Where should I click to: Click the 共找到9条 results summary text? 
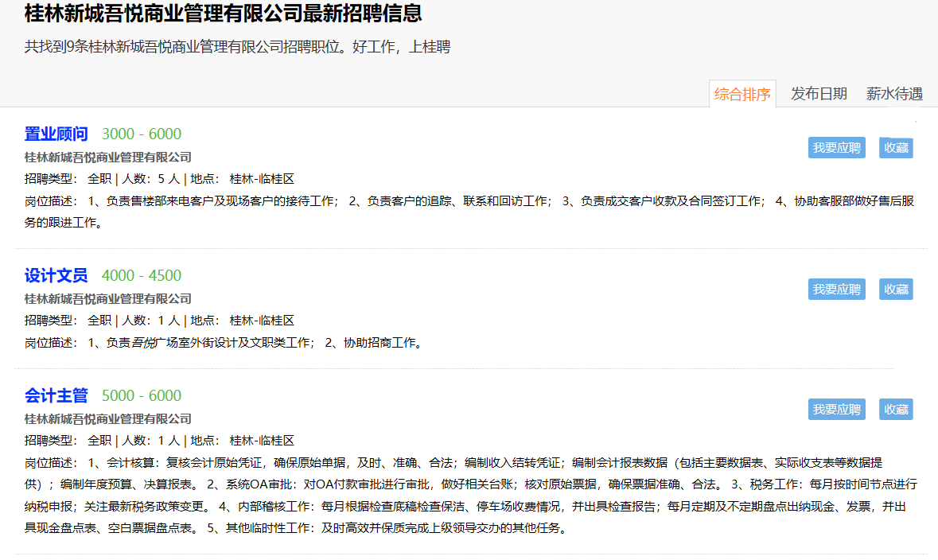tap(238, 47)
